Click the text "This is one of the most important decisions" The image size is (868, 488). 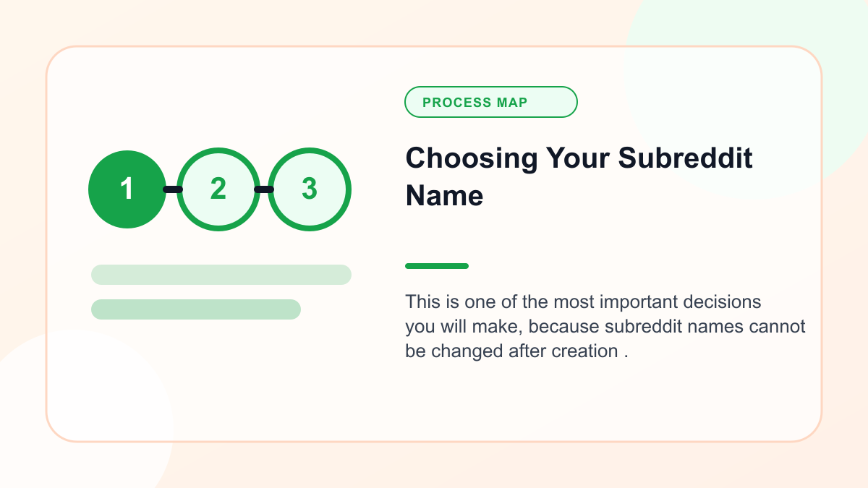(x=584, y=301)
